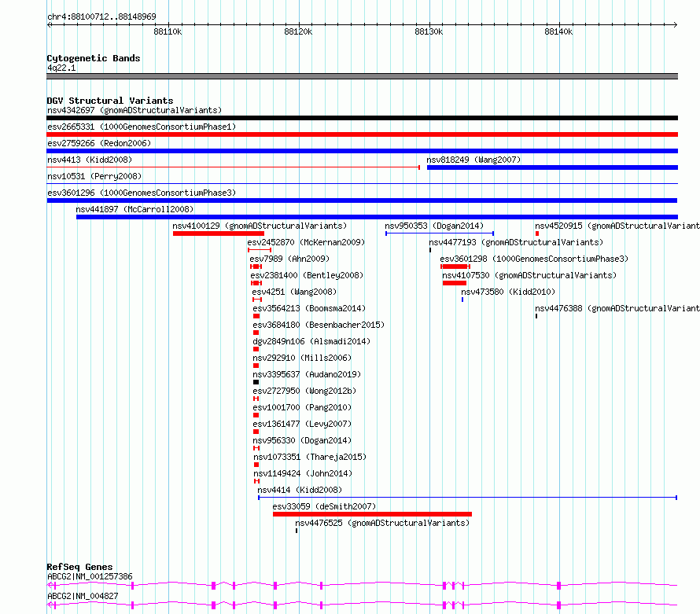Click the esv7989 (Ahn2009) label
700x614 pixels.
[289, 259]
